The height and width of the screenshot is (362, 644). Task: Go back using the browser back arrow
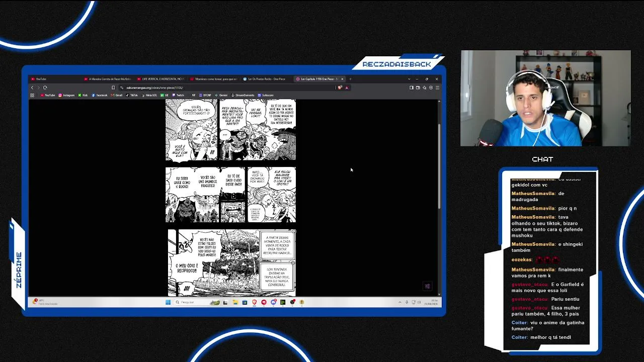coord(32,87)
